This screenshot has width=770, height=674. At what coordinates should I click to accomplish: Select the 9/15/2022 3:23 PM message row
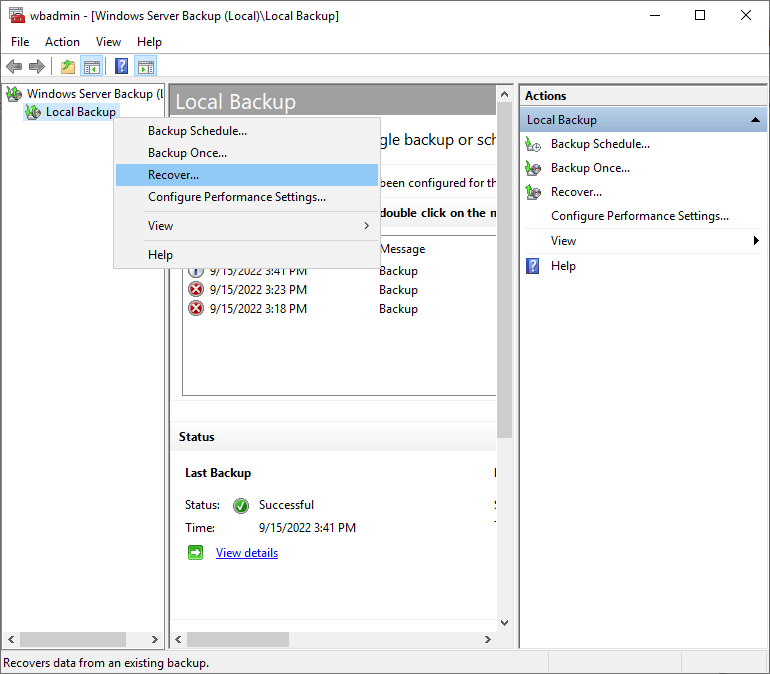click(339, 290)
